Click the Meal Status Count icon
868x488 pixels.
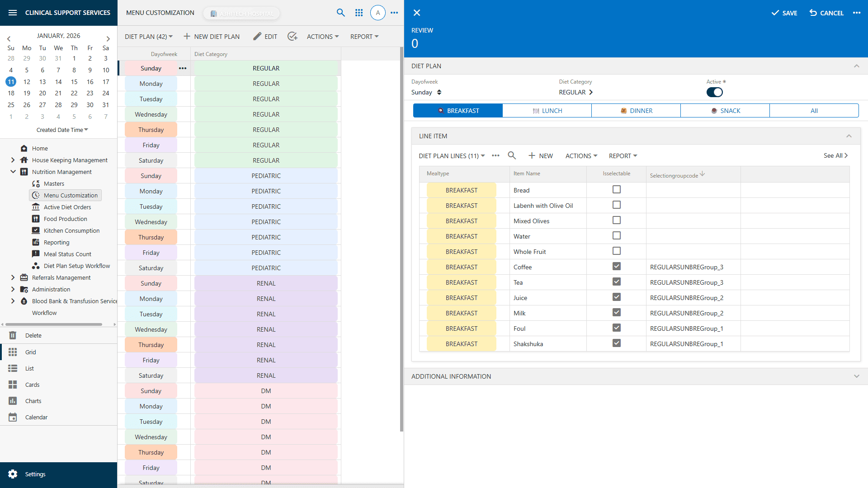(36, 254)
